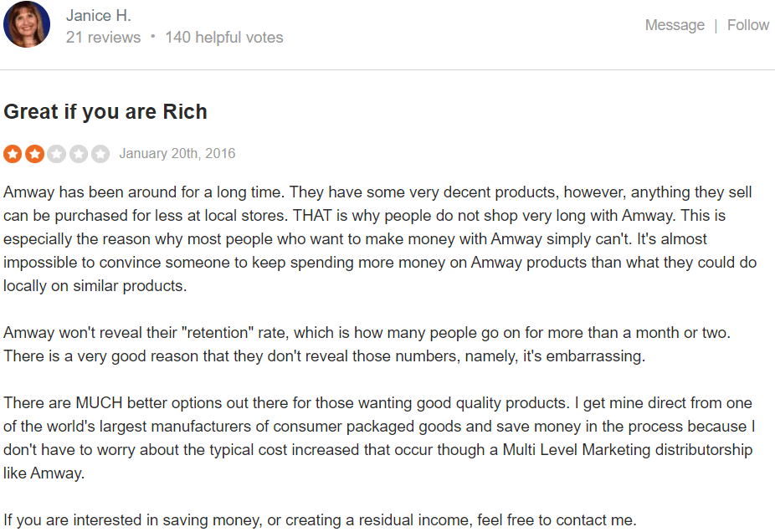Click the first orange rating star
The image size is (775, 532).
13,154
